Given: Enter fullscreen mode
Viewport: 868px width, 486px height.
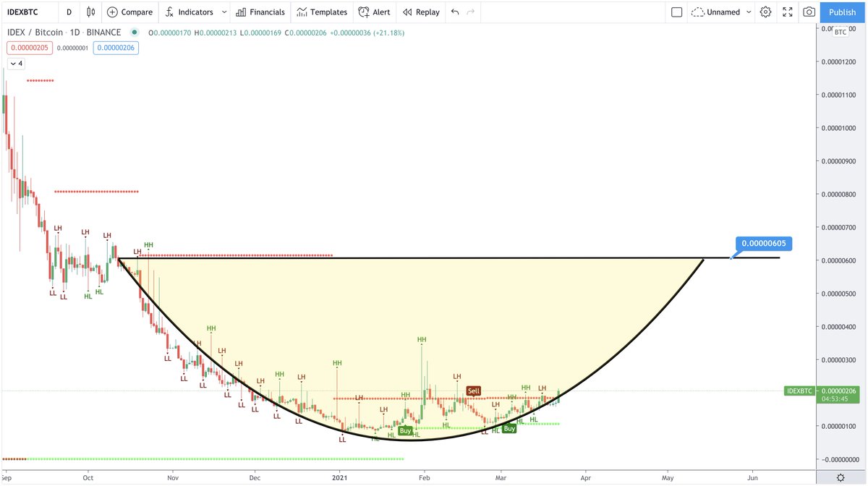Looking at the screenshot, I should (787, 12).
